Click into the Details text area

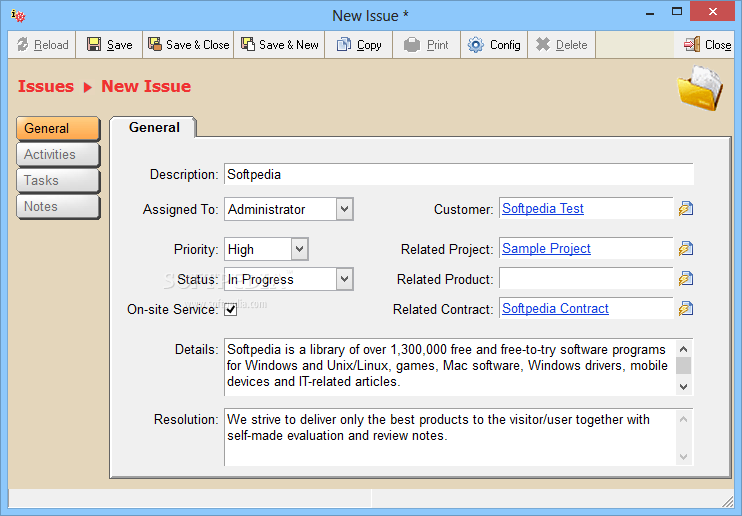[x=449, y=366]
